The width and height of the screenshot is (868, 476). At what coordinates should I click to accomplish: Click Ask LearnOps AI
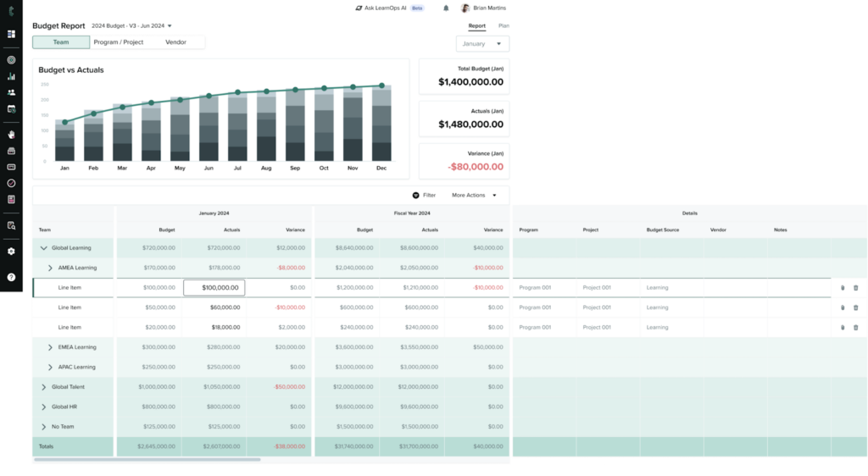(x=387, y=8)
